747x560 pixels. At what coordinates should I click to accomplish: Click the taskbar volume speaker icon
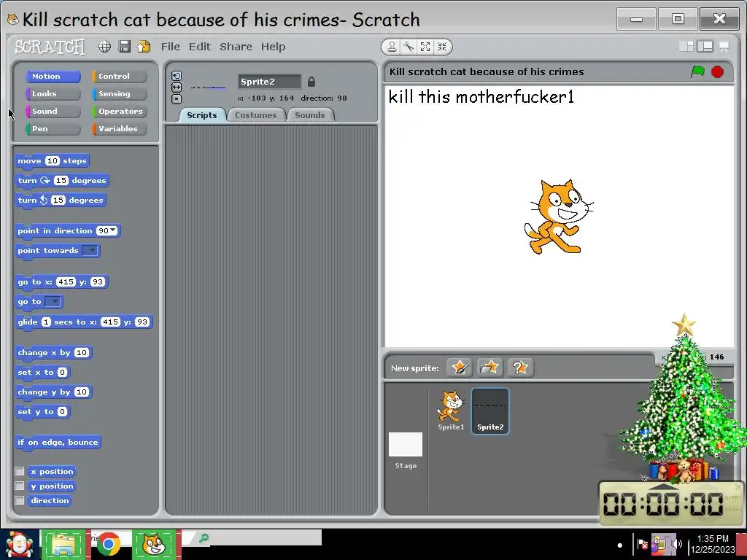(676, 544)
